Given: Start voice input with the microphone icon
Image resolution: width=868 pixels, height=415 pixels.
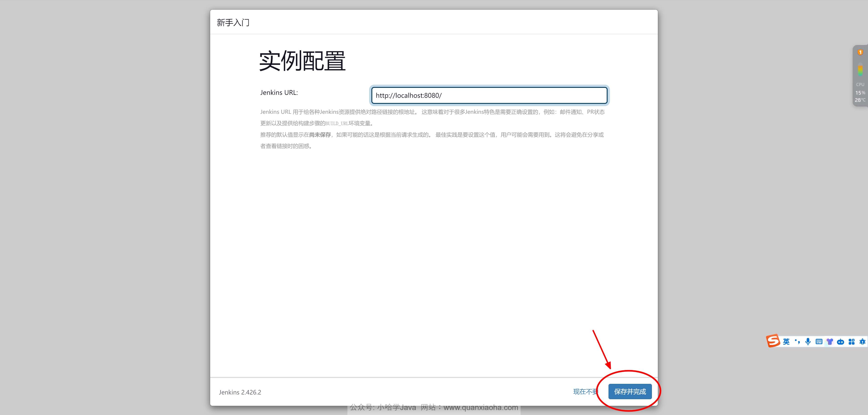Looking at the screenshot, I should [808, 342].
